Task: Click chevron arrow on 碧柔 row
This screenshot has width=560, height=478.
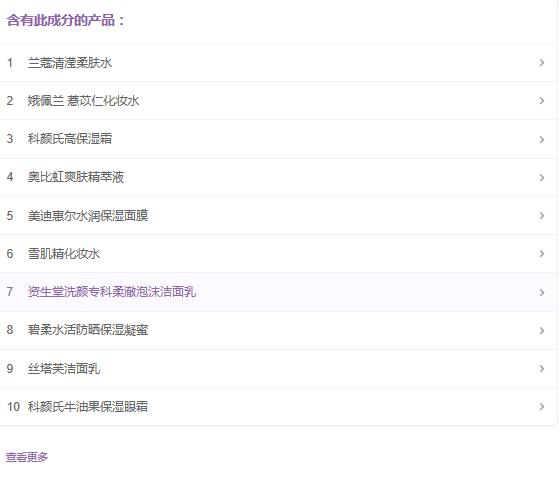Action: point(542,330)
